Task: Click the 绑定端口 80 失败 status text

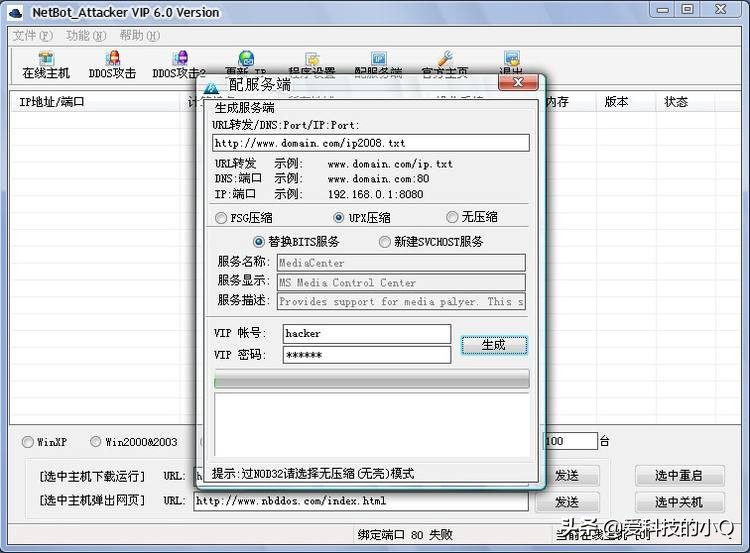Action: (405, 535)
